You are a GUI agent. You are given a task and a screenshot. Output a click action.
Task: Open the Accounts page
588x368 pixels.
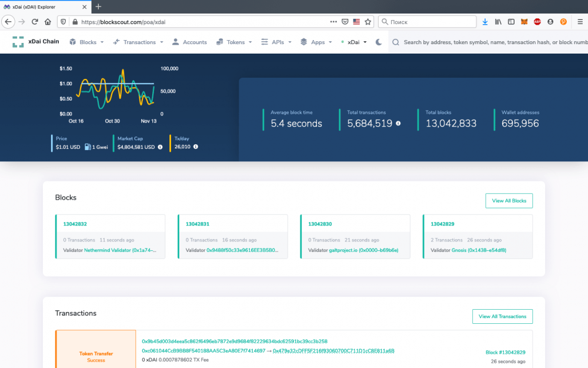pyautogui.click(x=189, y=42)
